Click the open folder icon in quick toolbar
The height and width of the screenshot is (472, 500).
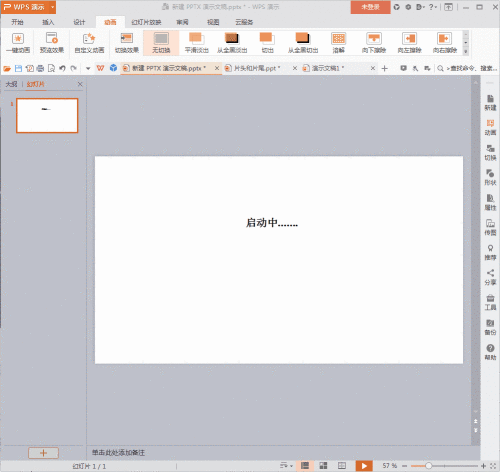(7, 68)
